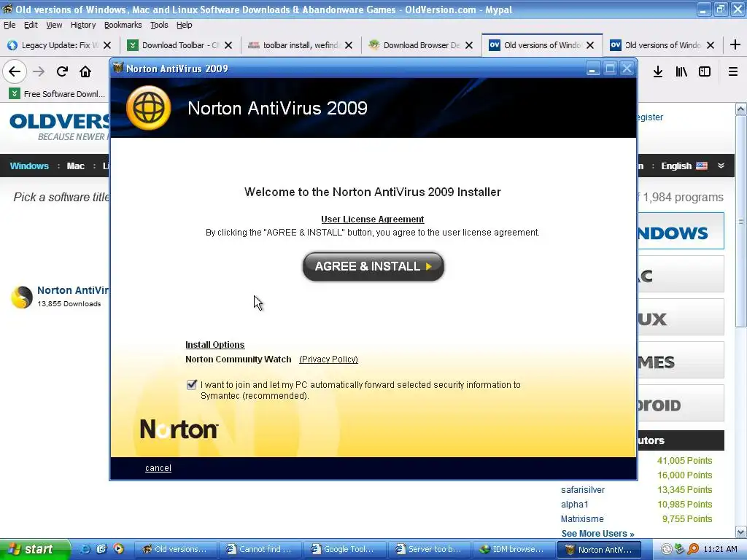Click the Show Desktop quick launch icon
Screen dimensions: 747x560
pos(101,549)
